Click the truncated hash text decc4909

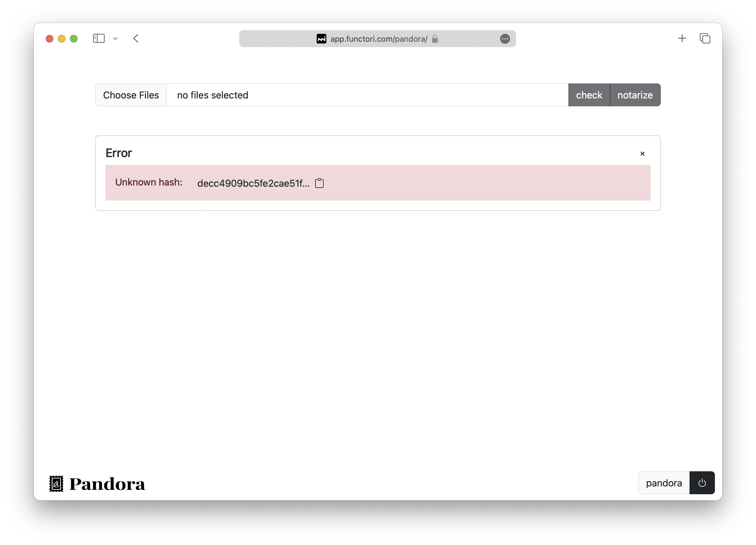253,183
